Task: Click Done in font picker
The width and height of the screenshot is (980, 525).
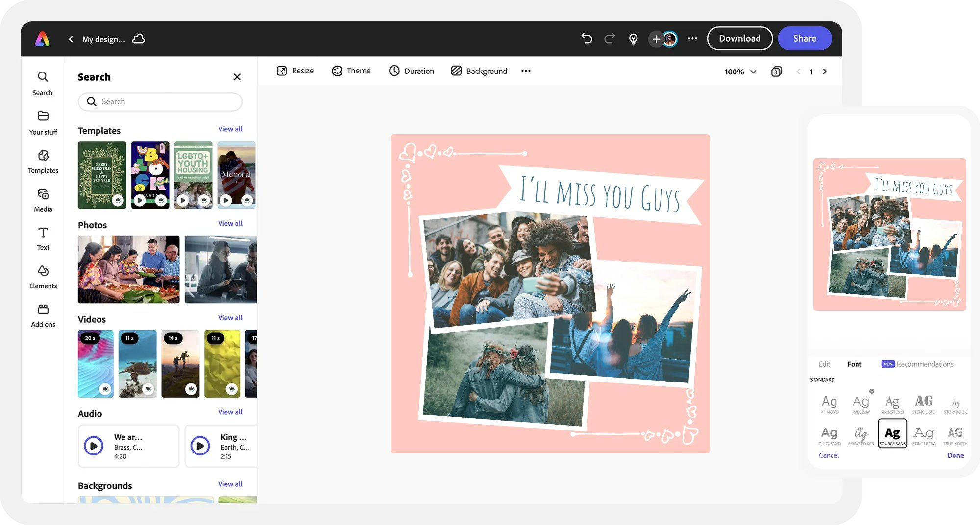Action: [955, 455]
